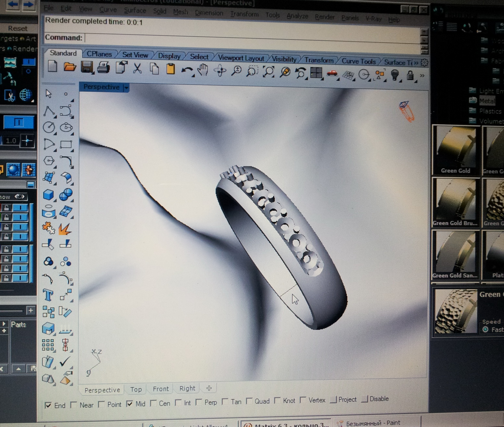Select the Pan hand tool

tap(203, 70)
